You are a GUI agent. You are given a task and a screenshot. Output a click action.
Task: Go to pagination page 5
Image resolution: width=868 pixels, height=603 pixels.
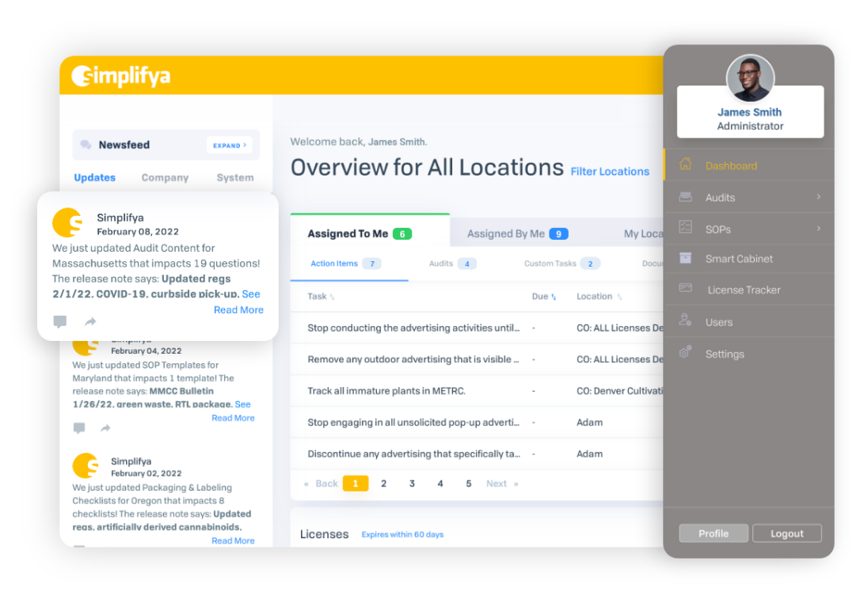468,484
